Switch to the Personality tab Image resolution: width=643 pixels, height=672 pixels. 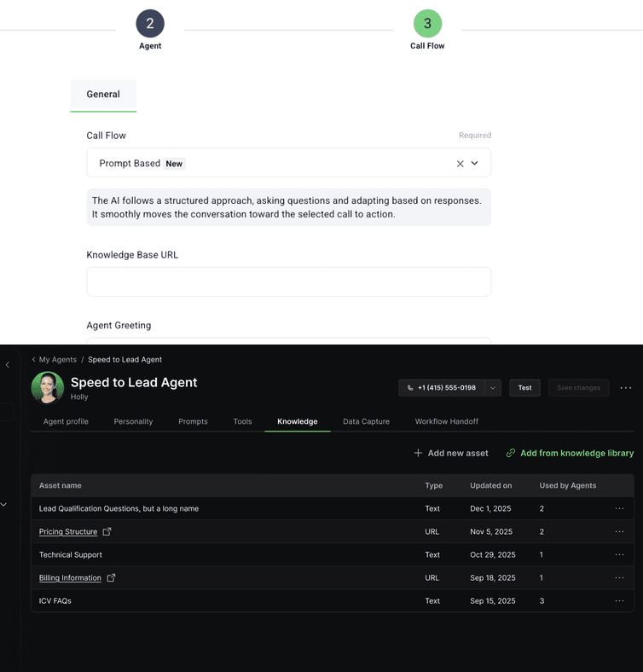click(133, 422)
